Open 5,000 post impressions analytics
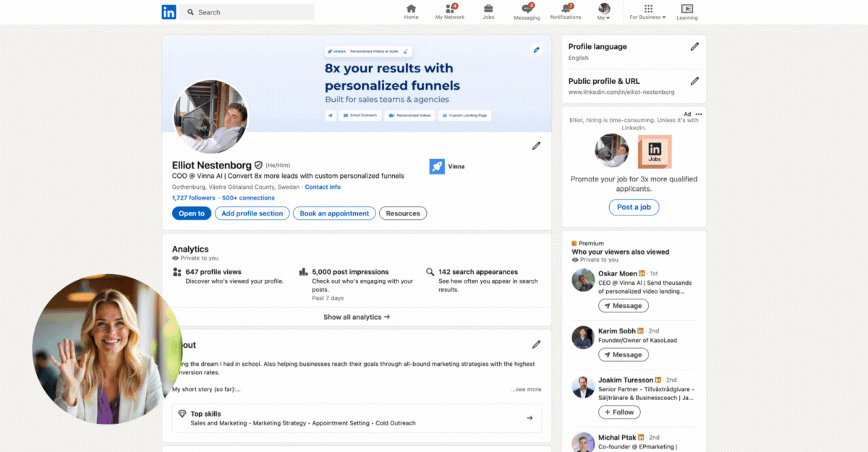868x452 pixels. [x=350, y=272]
